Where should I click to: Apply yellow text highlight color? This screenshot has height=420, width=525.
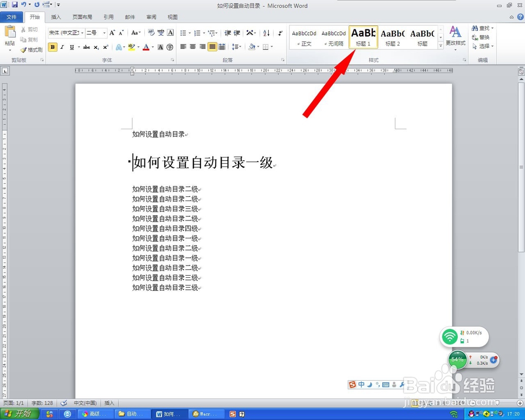131,47
